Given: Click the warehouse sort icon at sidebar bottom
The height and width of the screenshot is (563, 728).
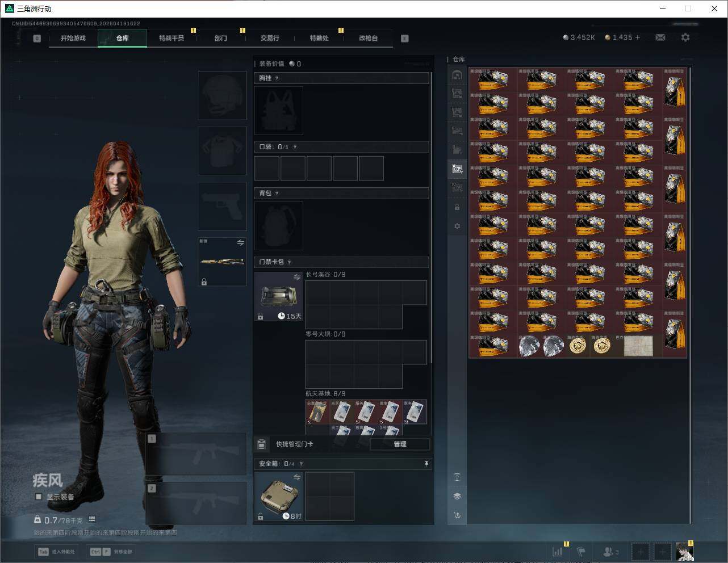Looking at the screenshot, I should (x=457, y=515).
